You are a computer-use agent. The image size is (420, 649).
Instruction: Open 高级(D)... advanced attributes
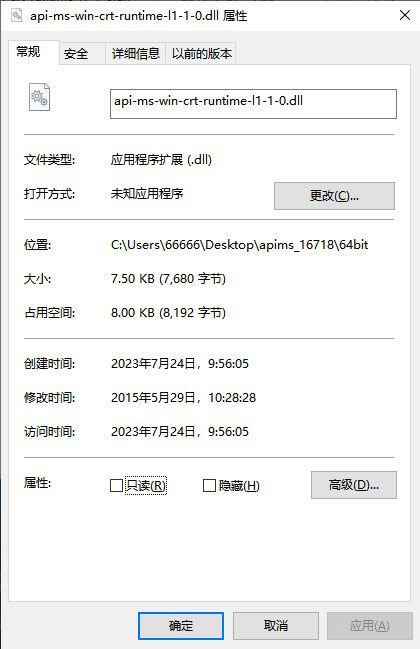click(354, 485)
